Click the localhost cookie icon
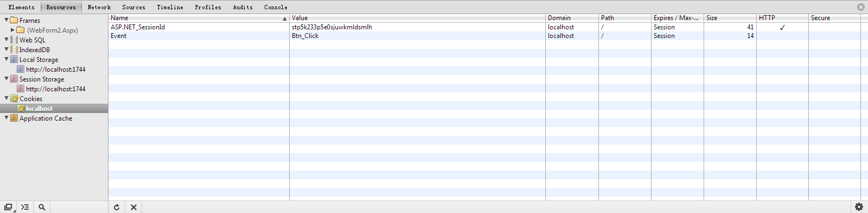 [21, 108]
